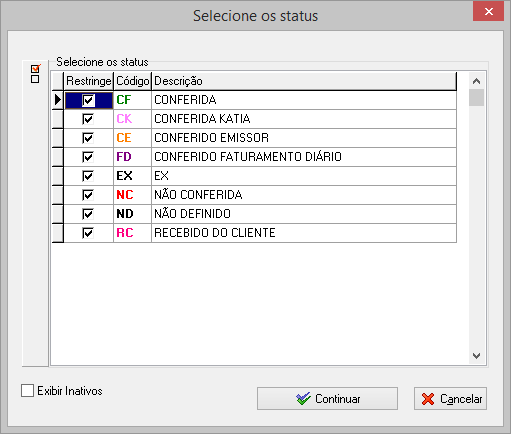Click the Restringe column header
The width and height of the screenshot is (511, 434).
tap(88, 81)
